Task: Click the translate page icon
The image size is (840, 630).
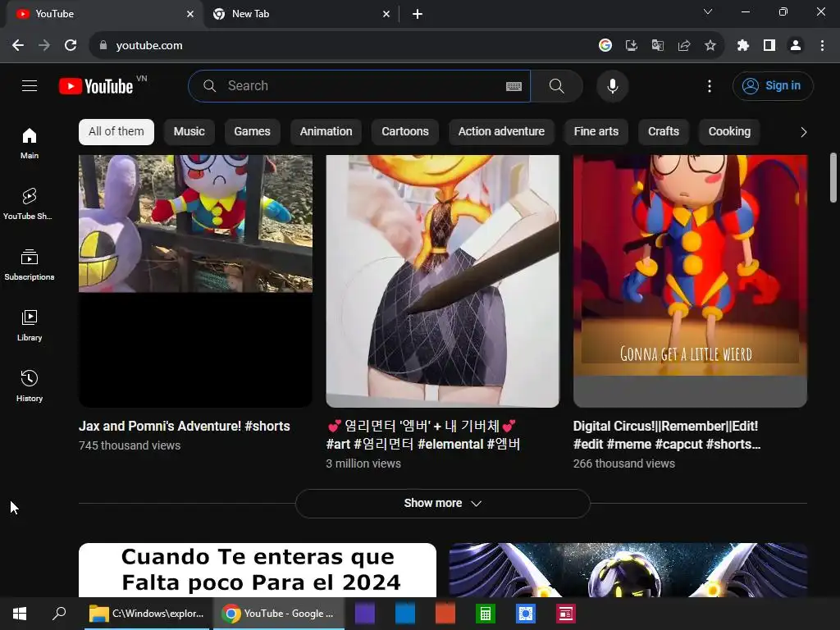Action: pos(658,46)
